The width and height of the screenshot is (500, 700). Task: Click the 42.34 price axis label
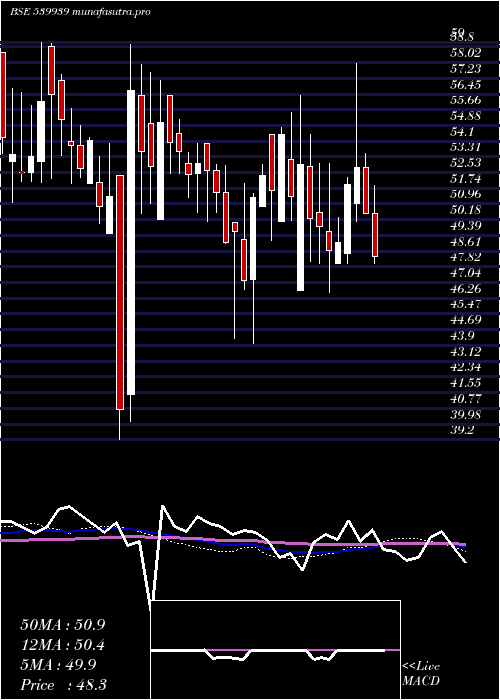pyautogui.click(x=466, y=367)
